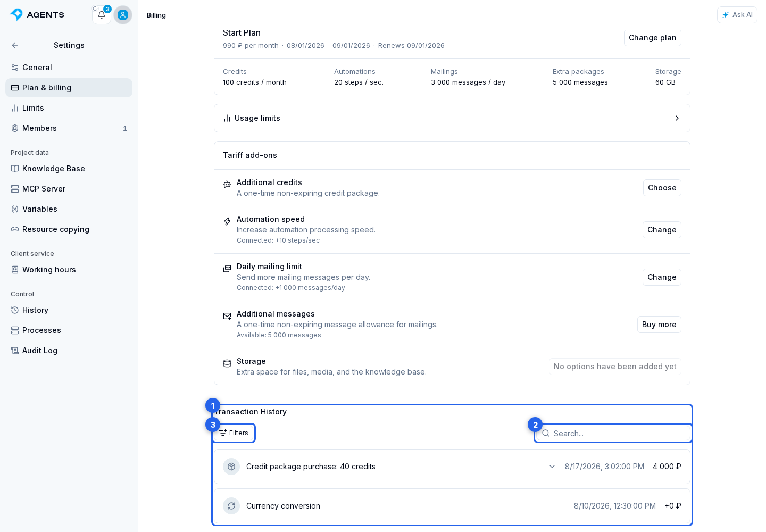The height and width of the screenshot is (532, 766).
Task: Expand the Credit package purchase transaction
Action: point(552,467)
